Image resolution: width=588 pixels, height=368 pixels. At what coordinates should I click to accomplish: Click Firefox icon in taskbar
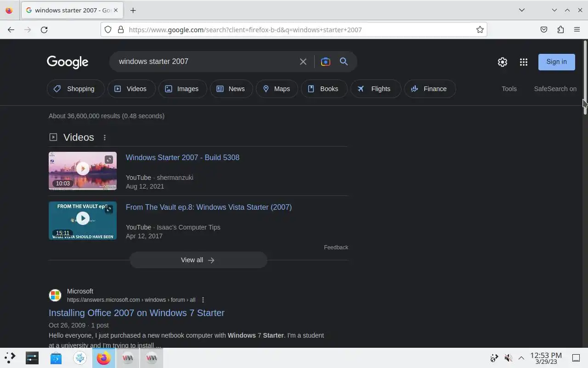104,357
